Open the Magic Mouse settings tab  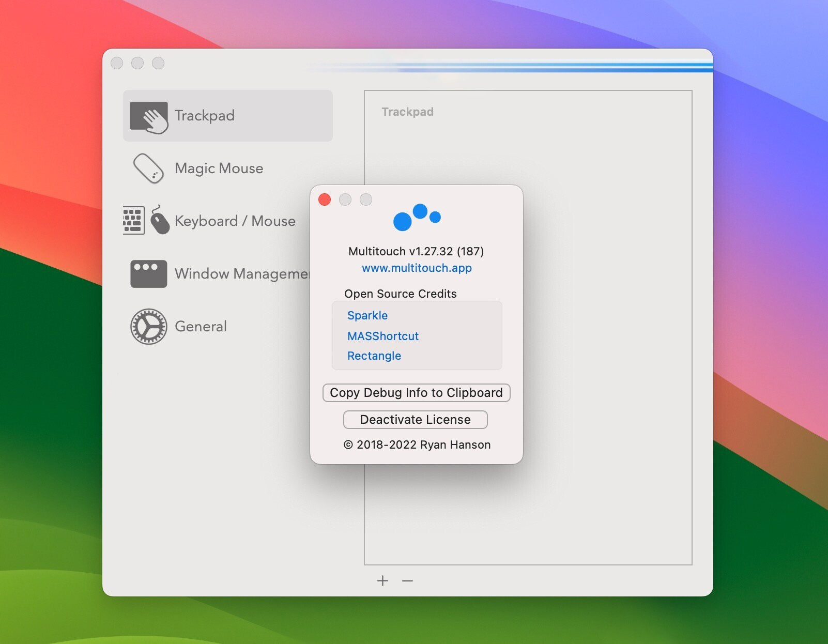(228, 168)
